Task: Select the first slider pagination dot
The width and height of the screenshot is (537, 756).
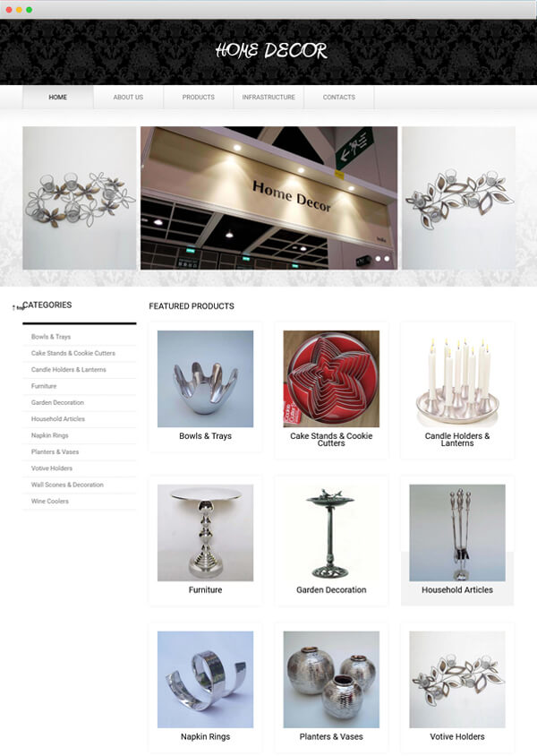Action: click(378, 259)
